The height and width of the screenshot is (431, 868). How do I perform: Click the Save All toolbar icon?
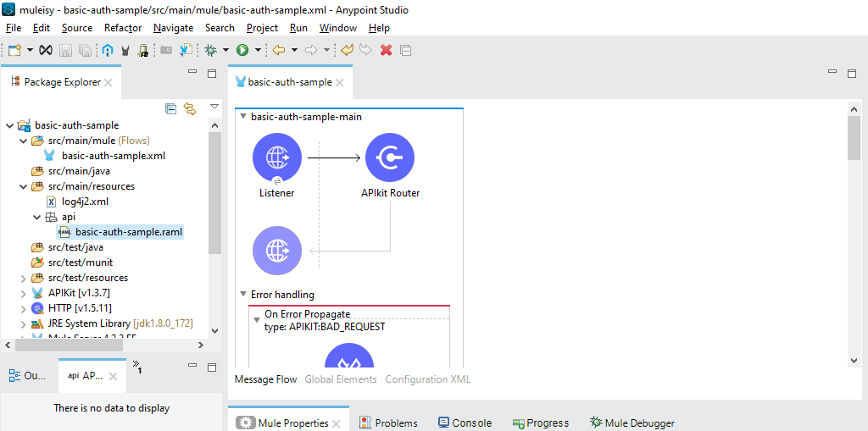(x=85, y=50)
